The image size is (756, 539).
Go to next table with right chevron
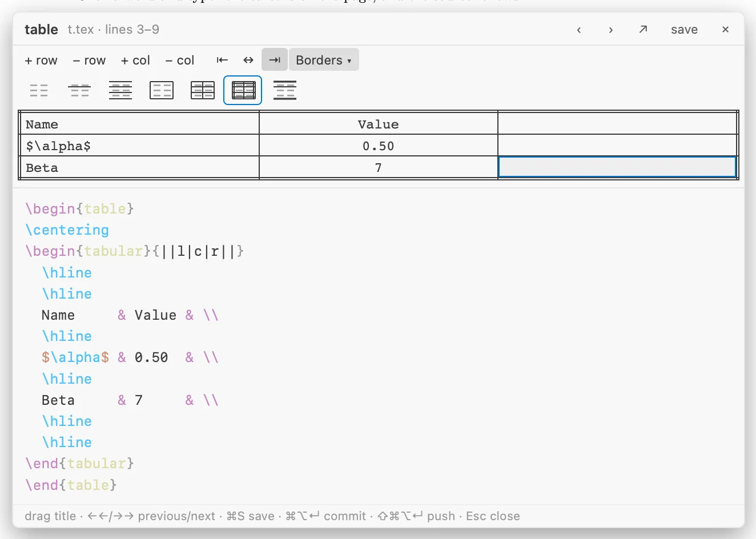coord(611,30)
